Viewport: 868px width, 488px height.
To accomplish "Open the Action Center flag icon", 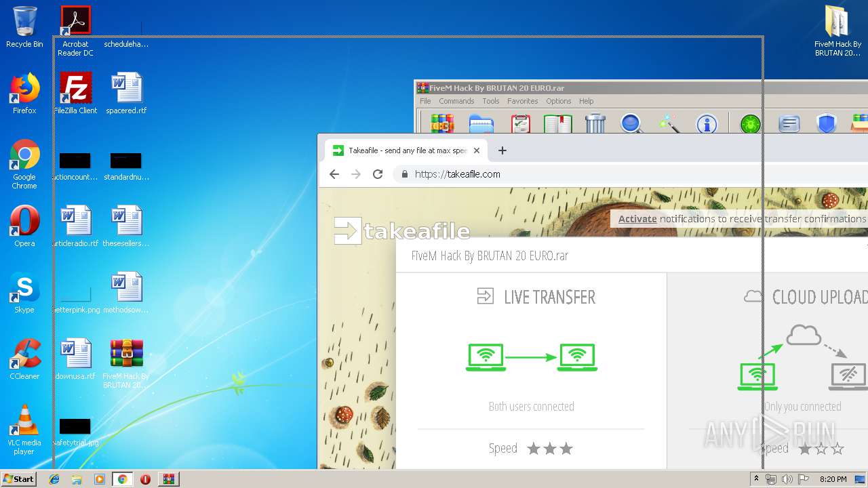I will [x=804, y=479].
